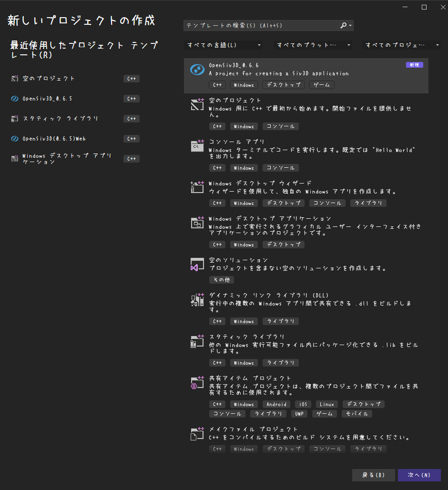Click the 空のソリューション Visual Studio icon
448x490 pixels.
(x=197, y=264)
